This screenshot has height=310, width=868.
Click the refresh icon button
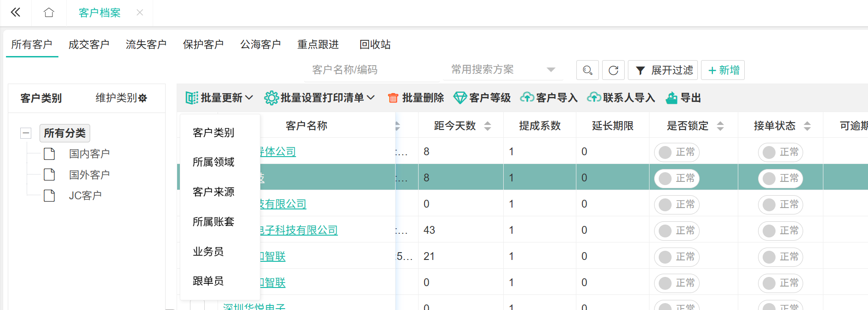coord(613,70)
